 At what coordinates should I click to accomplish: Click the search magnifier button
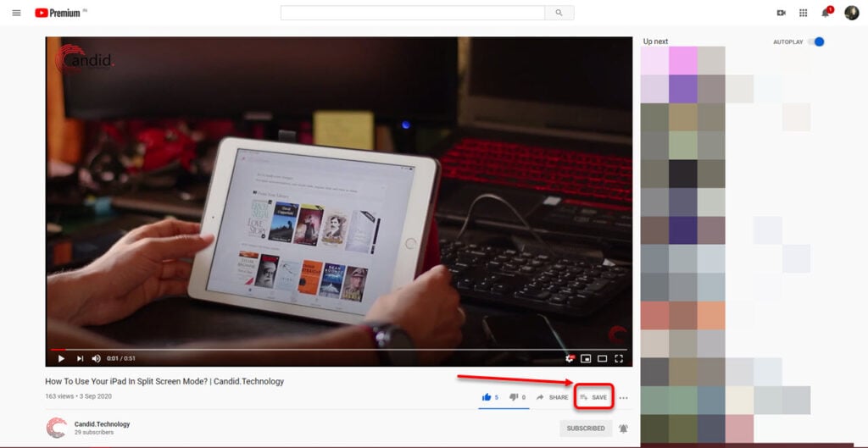[559, 13]
